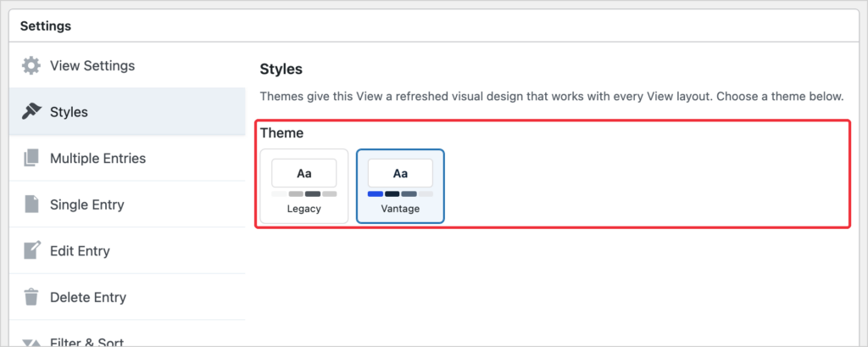The image size is (868, 347).
Task: Click the Styles section heading
Action: coord(281,70)
